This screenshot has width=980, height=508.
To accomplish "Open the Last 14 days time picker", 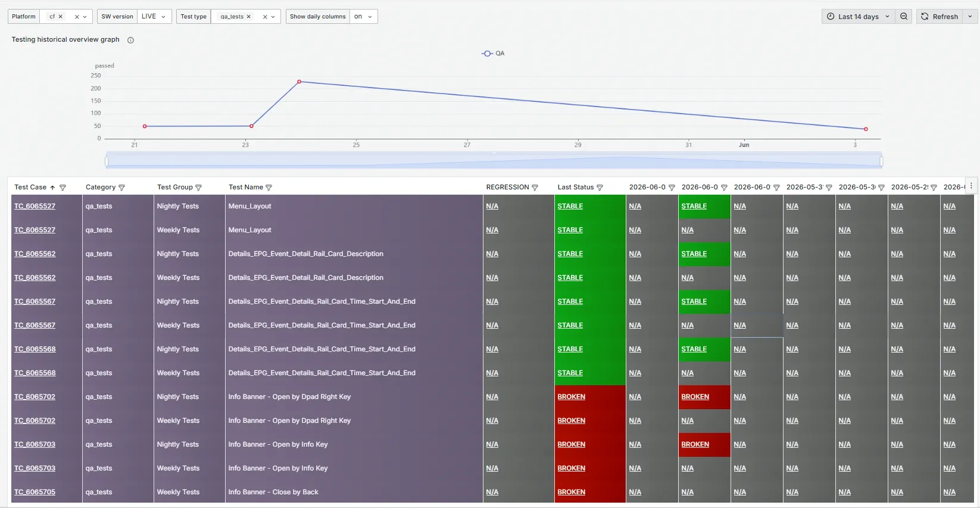I will 858,17.
